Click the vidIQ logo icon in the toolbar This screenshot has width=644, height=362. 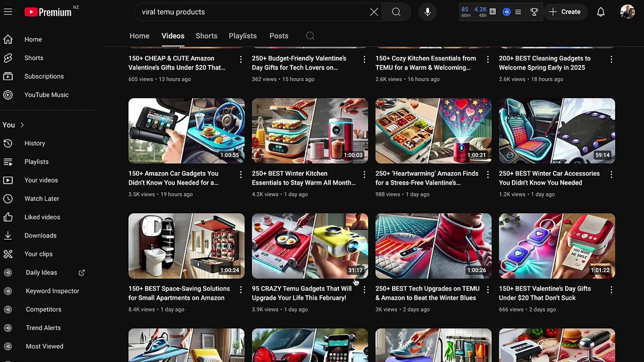pyautogui.click(x=506, y=12)
